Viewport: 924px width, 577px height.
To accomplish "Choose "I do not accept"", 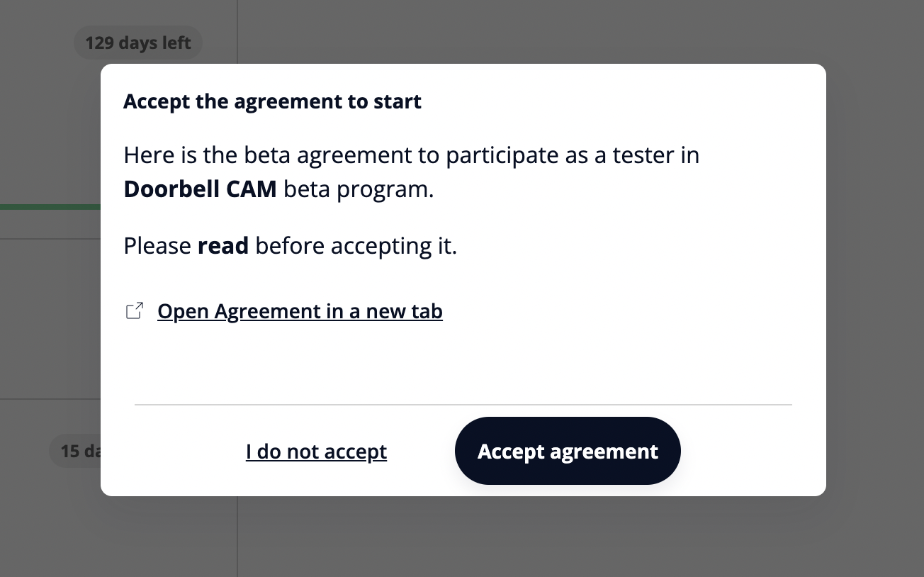I will coord(316,452).
